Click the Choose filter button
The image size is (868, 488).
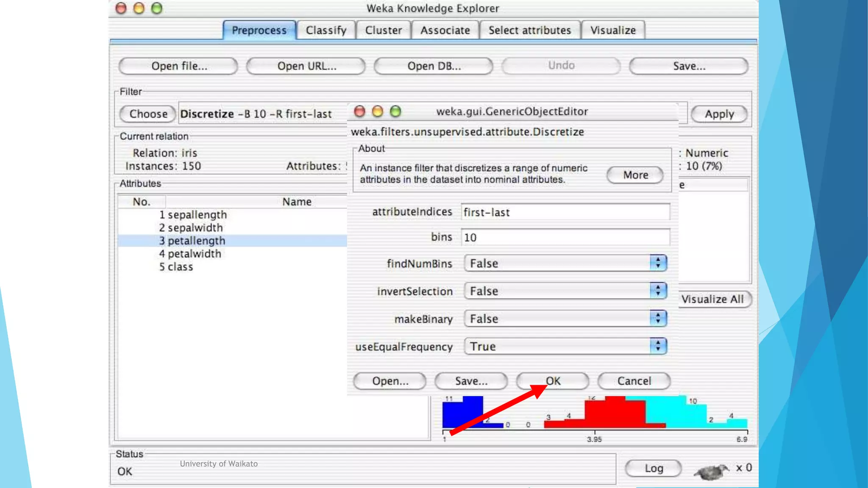pyautogui.click(x=148, y=114)
